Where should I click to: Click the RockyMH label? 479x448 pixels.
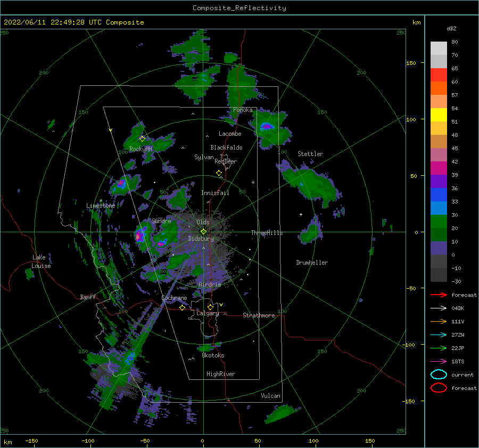pyautogui.click(x=141, y=149)
